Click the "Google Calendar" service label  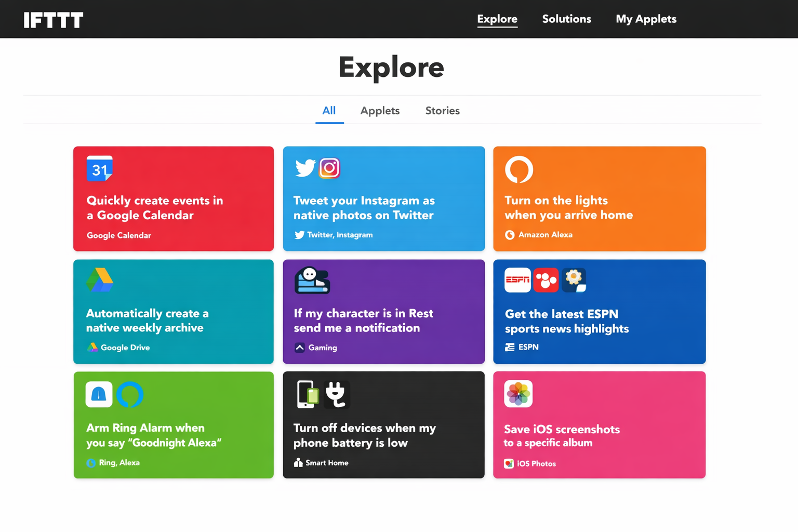pos(119,235)
